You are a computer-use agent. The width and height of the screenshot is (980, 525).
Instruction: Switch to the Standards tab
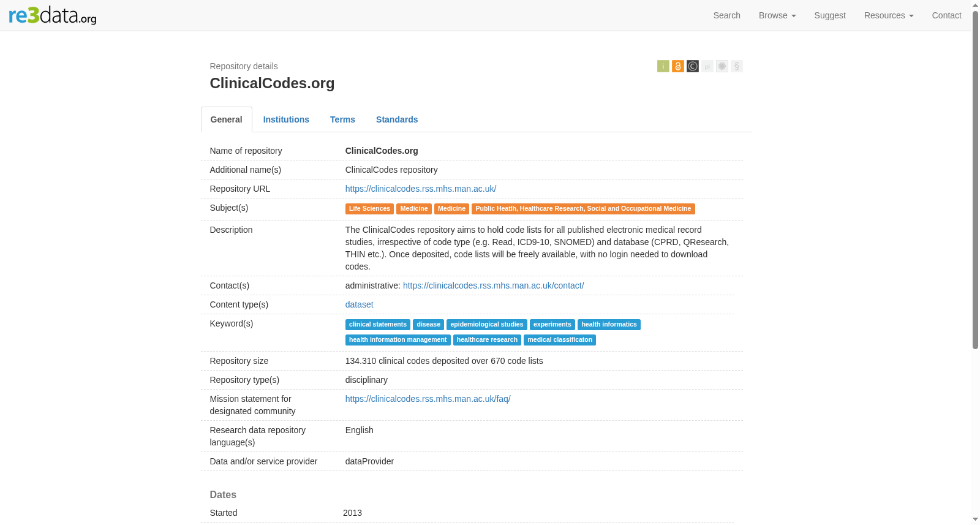pos(397,119)
